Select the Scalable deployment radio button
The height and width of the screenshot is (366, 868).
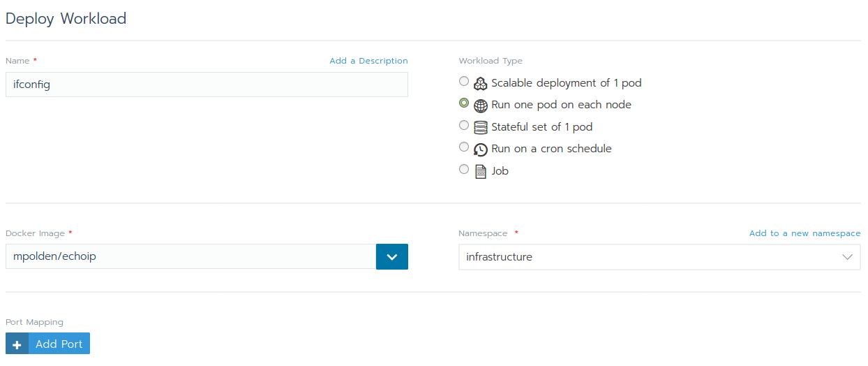(x=464, y=82)
